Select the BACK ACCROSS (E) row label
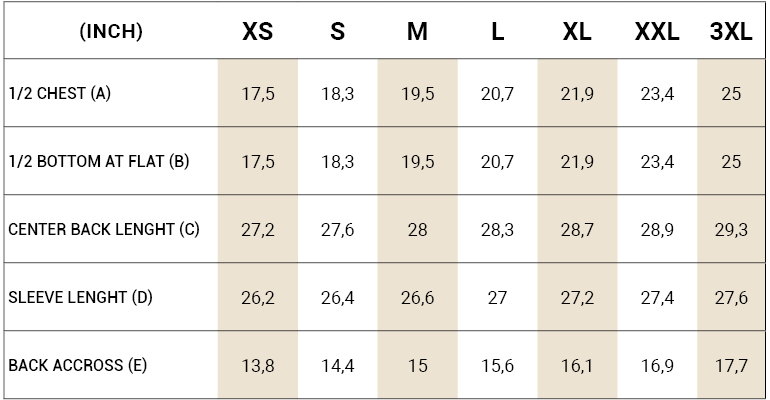This screenshot has width=770, height=400. click(x=77, y=365)
